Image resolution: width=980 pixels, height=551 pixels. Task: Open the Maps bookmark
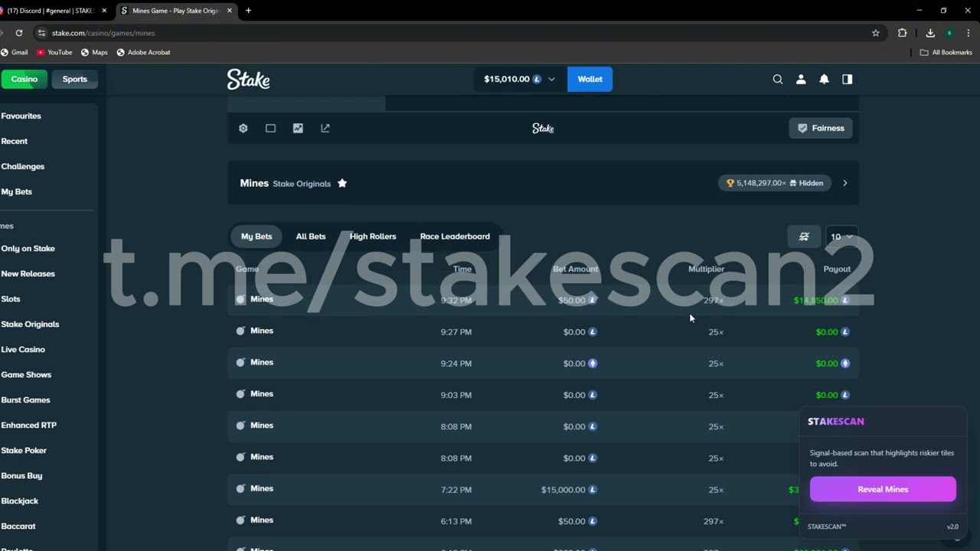point(94,52)
